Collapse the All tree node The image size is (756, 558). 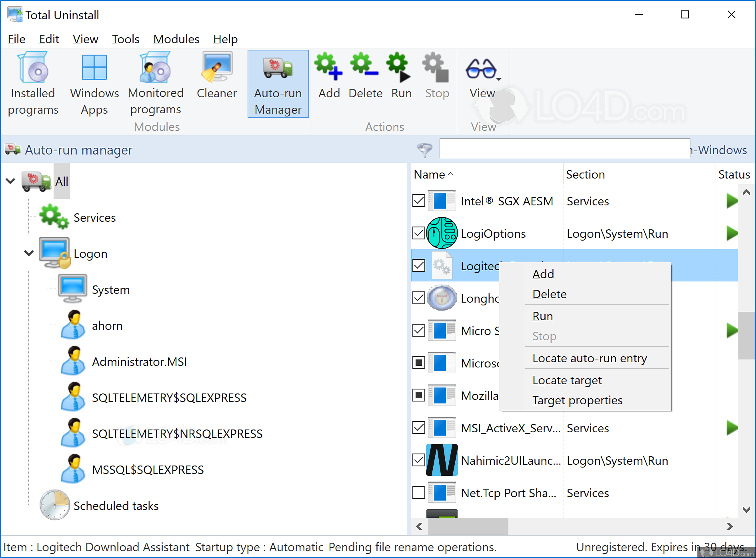tap(11, 181)
